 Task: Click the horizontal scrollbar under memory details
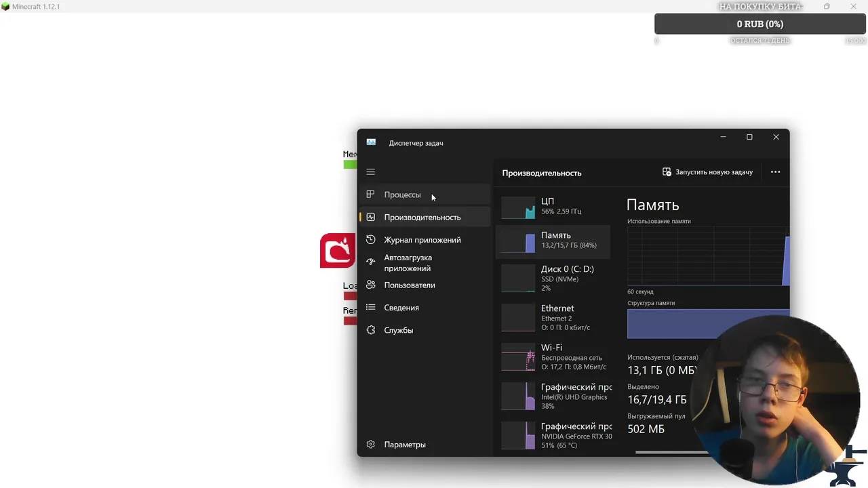(671, 452)
